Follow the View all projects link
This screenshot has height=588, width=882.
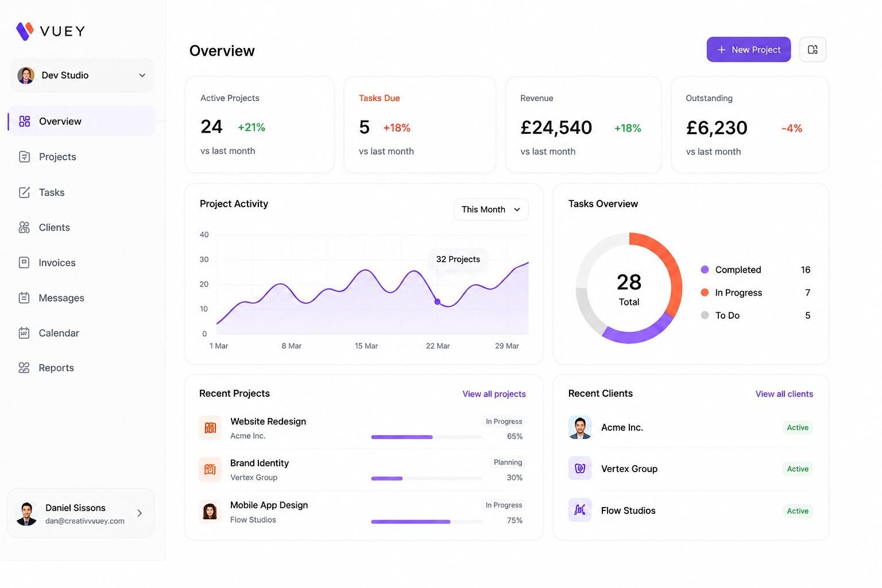click(494, 394)
